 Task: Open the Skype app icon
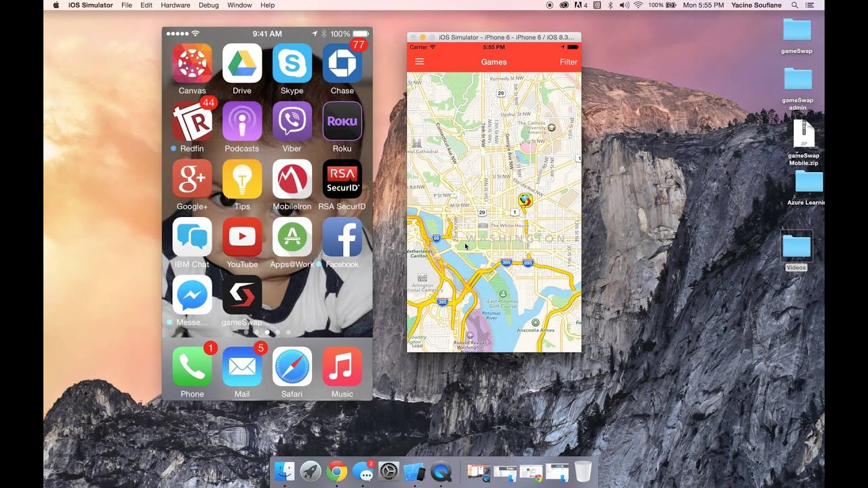[292, 63]
